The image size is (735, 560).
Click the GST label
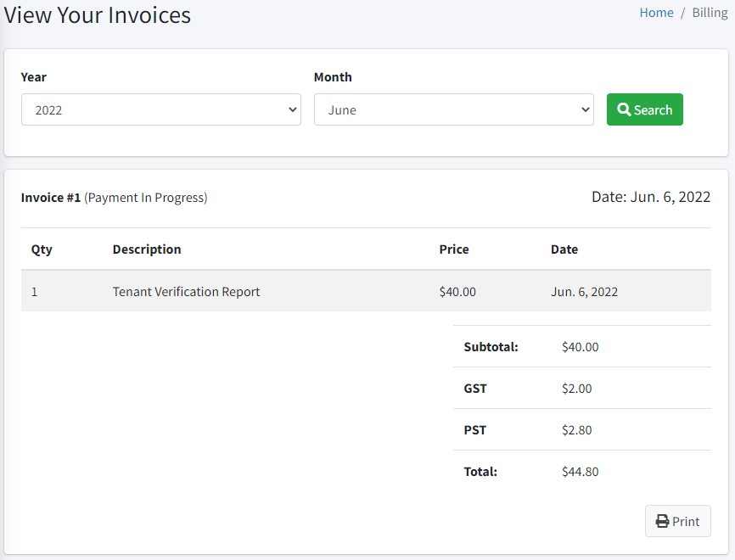click(475, 389)
